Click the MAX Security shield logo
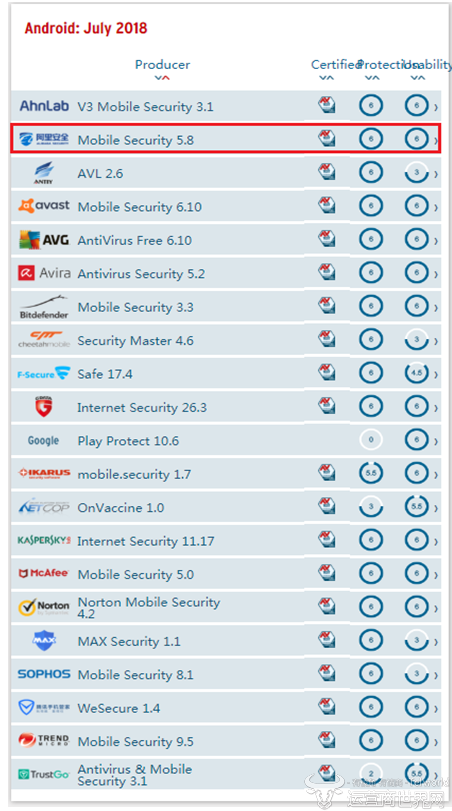Image resolution: width=452 pixels, height=811 pixels. coord(43,641)
